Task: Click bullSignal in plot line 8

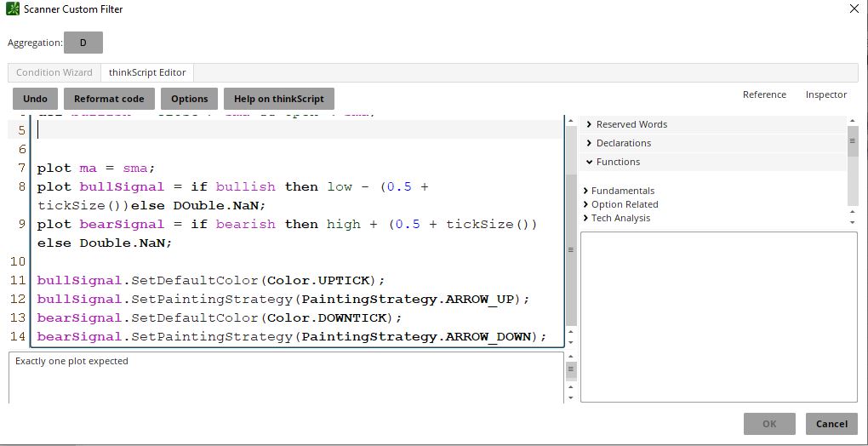Action: pyautogui.click(x=122, y=186)
